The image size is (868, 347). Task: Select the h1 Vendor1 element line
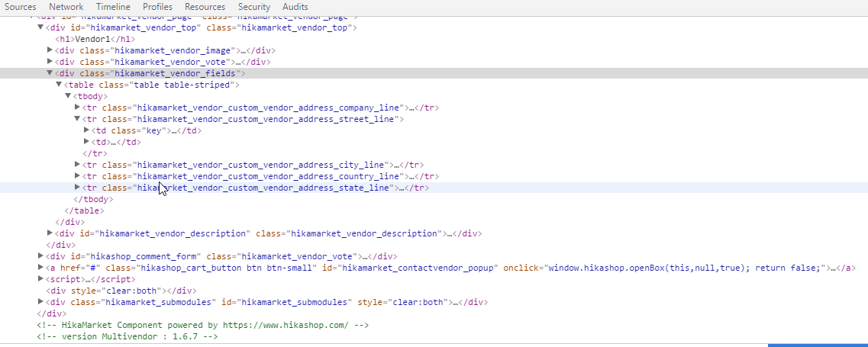95,40
